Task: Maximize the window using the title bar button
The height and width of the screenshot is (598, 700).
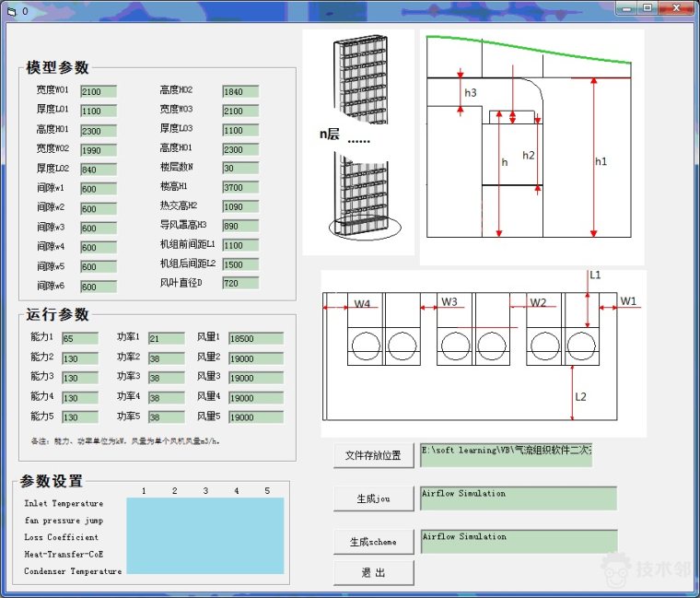Action: (x=647, y=8)
